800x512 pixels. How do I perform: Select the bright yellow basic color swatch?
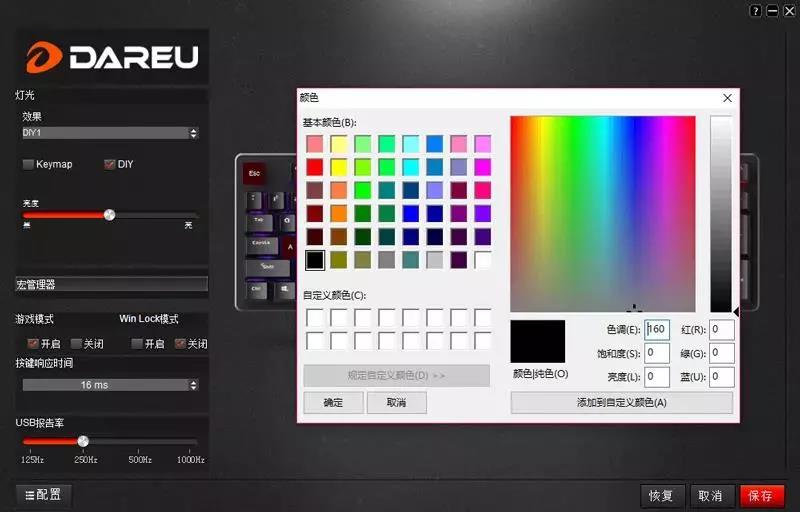[339, 167]
